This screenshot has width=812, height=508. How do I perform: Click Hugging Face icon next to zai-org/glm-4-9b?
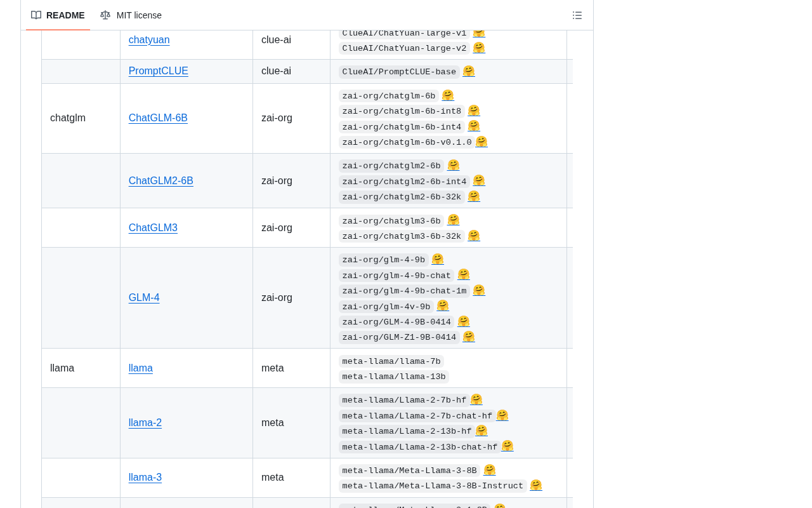click(x=438, y=259)
